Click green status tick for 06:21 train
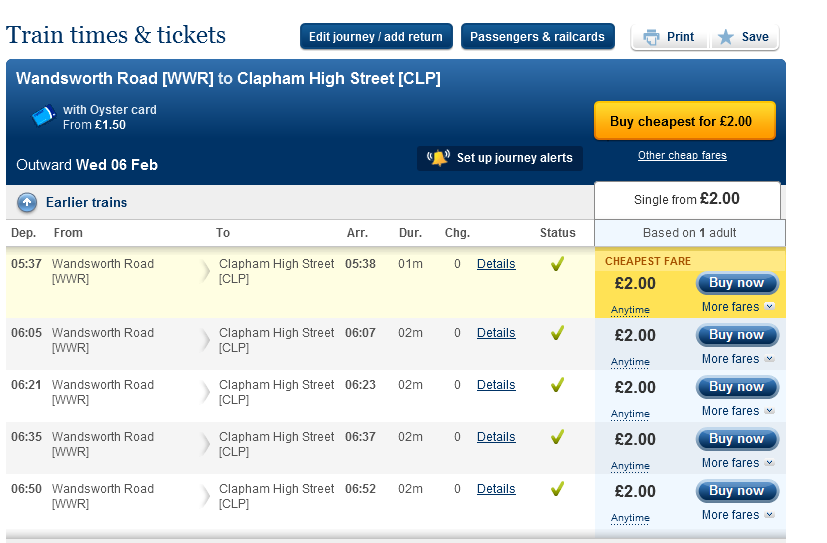827x543 pixels. point(557,385)
